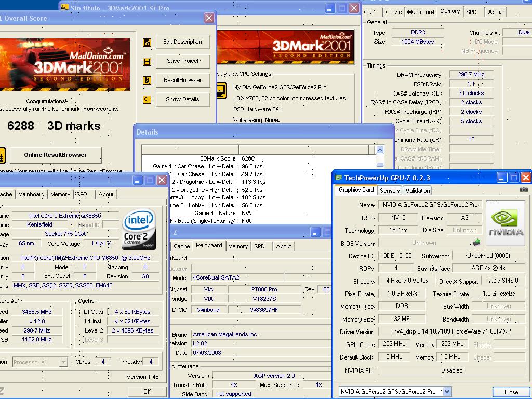Click the 3DMark Score row in Details
The width and height of the screenshot is (532, 399).
click(x=259, y=158)
